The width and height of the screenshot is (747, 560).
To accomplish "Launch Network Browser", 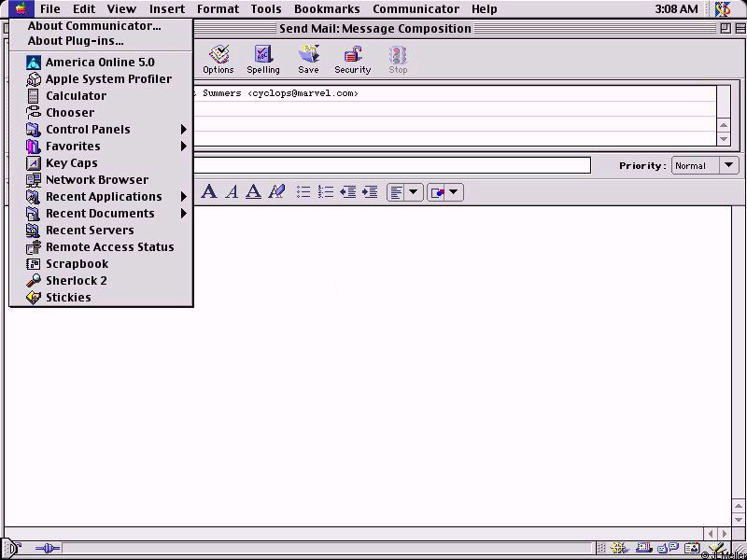I will [x=101, y=180].
